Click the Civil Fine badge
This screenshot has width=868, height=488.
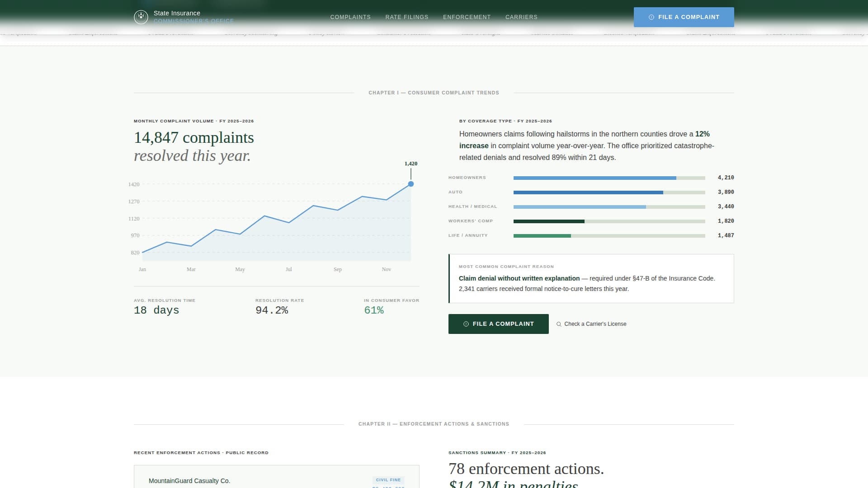[388, 480]
